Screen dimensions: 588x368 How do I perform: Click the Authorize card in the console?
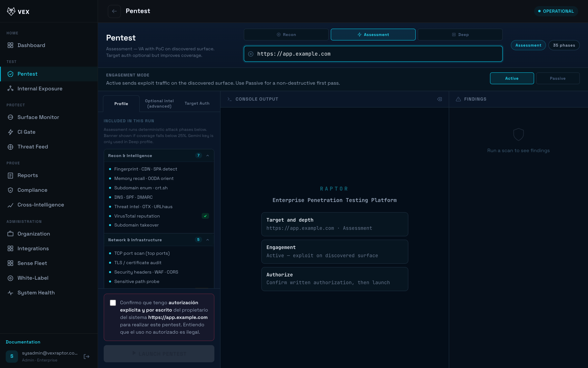pos(335,279)
